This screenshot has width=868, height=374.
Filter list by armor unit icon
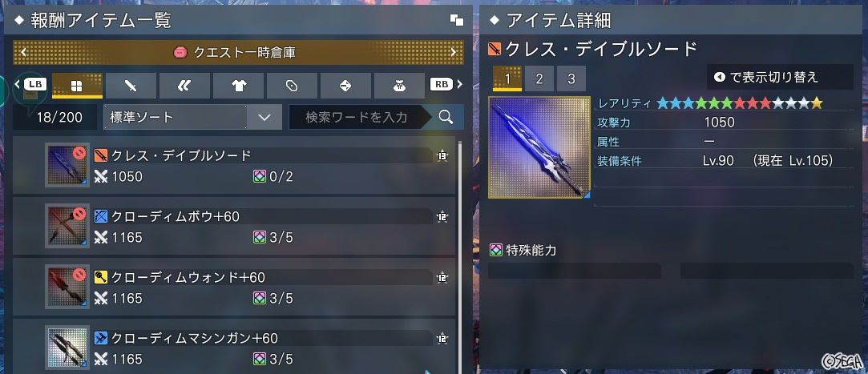pyautogui.click(x=184, y=86)
